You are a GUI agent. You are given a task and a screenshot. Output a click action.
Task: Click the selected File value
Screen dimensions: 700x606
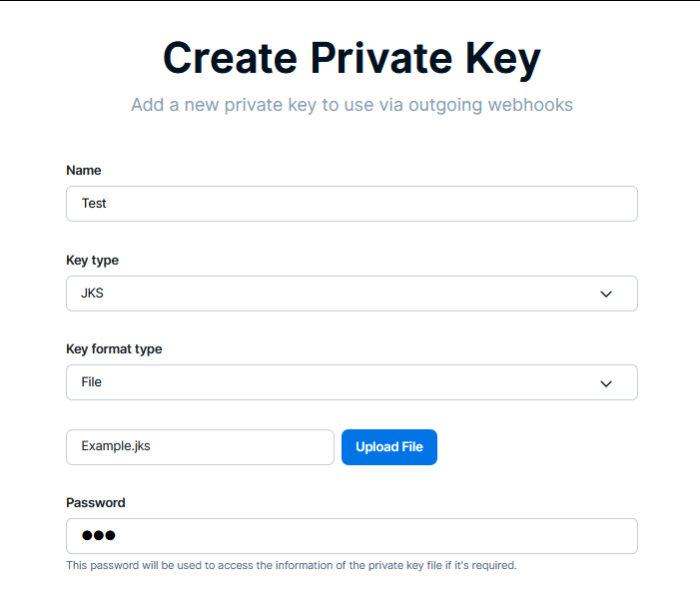[92, 382]
